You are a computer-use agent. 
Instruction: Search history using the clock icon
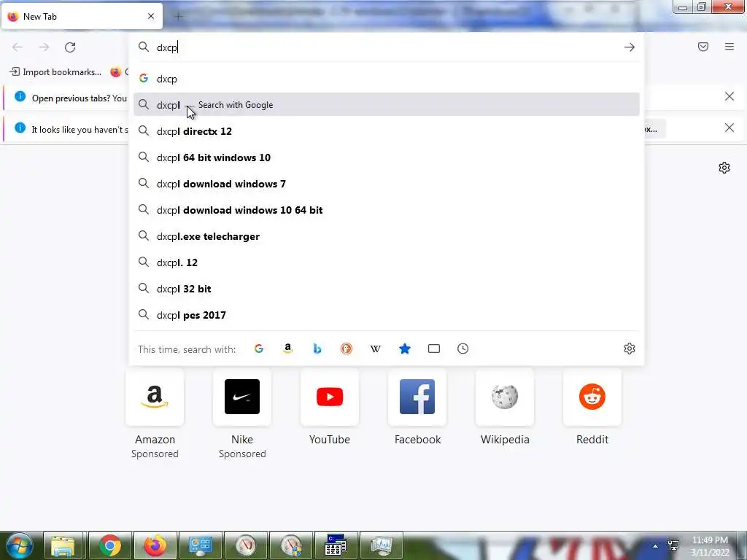pos(463,349)
